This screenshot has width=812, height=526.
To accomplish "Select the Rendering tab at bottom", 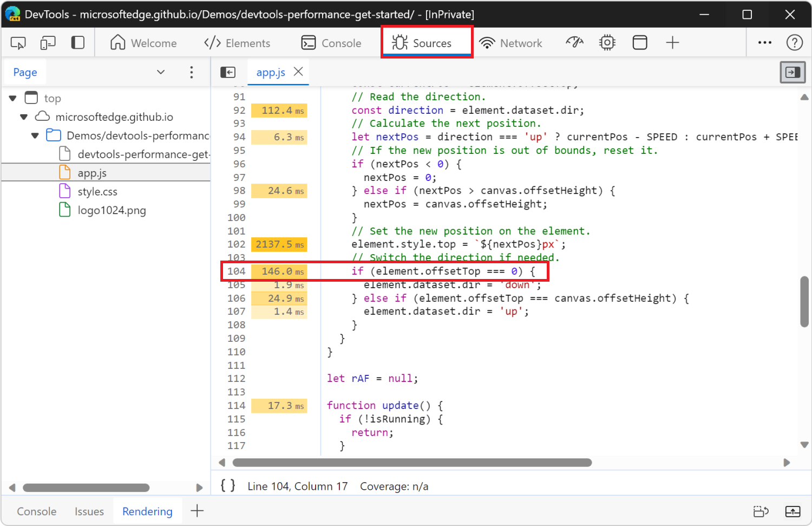I will (x=147, y=511).
